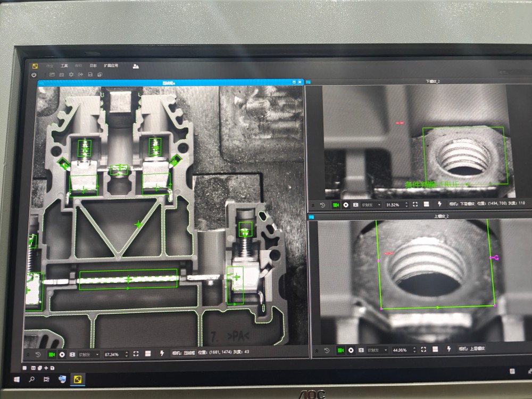Open the 软触发 trigger dropdown beside 44.96%
This screenshot has height=399, width=532.
[x=377, y=350]
